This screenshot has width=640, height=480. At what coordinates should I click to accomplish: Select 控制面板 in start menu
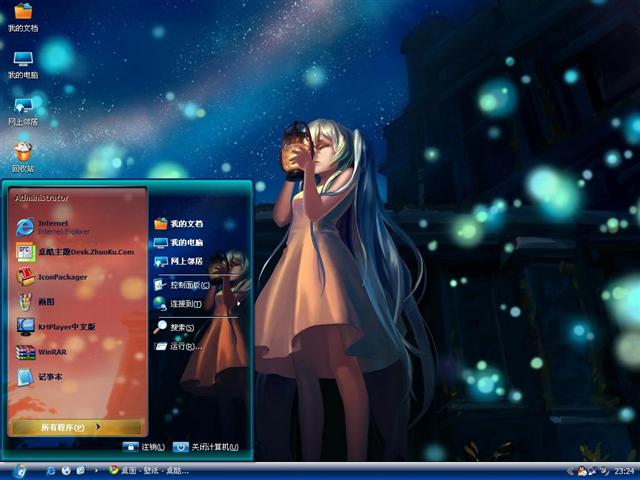[188, 285]
